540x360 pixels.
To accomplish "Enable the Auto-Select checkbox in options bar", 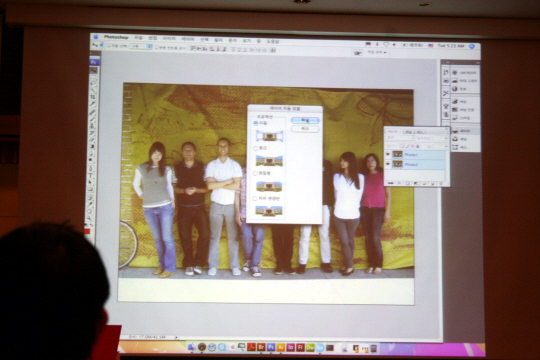I will point(109,45).
